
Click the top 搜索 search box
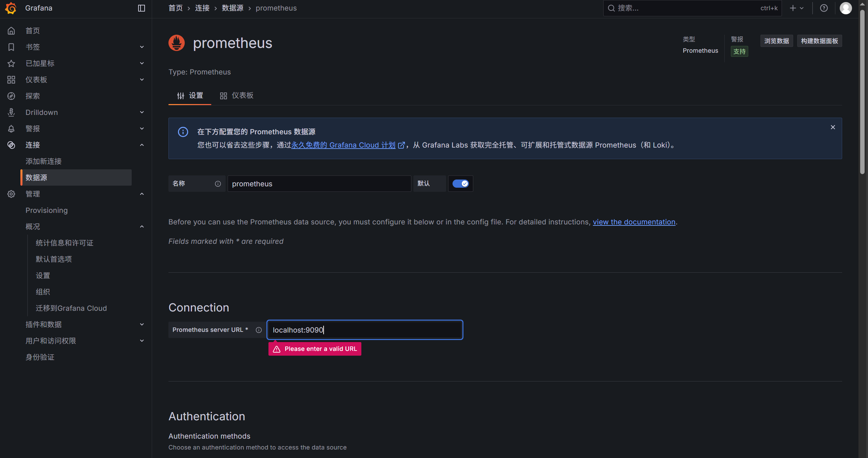(692, 8)
